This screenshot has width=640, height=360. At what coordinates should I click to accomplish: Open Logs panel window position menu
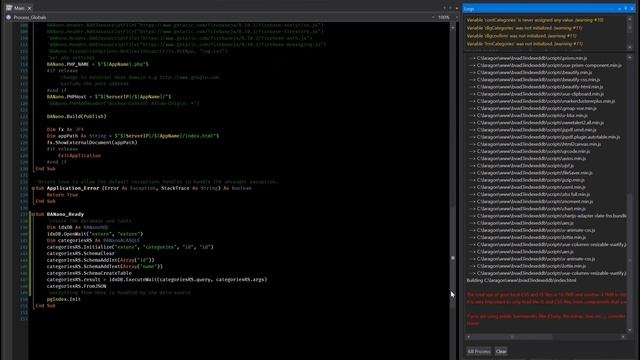pyautogui.click(x=619, y=9)
